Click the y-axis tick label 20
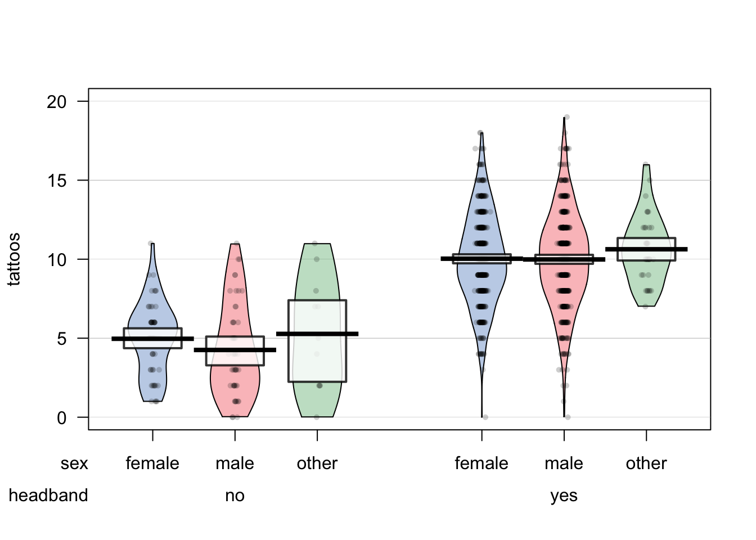The width and height of the screenshot is (756, 540). click(57, 102)
